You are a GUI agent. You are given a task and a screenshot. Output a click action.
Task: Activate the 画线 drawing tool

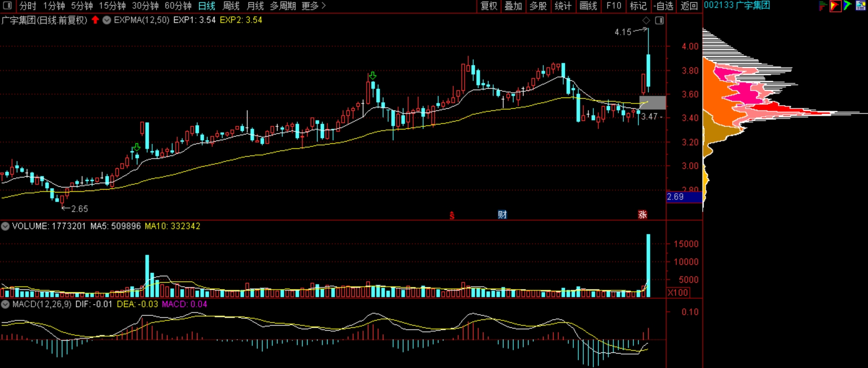pos(588,6)
